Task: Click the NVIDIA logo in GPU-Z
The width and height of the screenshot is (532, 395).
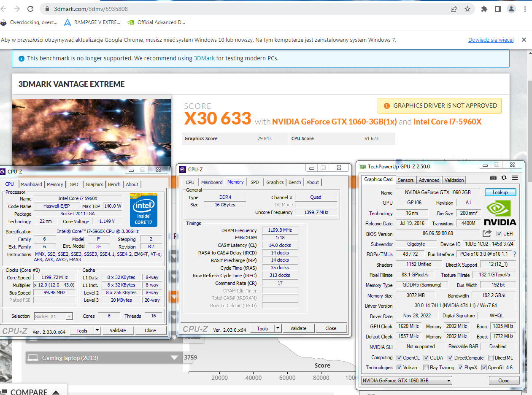Action: pyautogui.click(x=500, y=213)
